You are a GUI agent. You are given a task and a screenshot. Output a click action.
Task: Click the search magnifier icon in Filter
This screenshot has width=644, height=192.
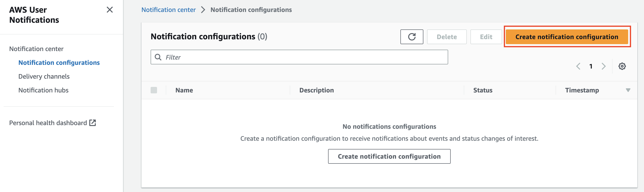(158, 57)
